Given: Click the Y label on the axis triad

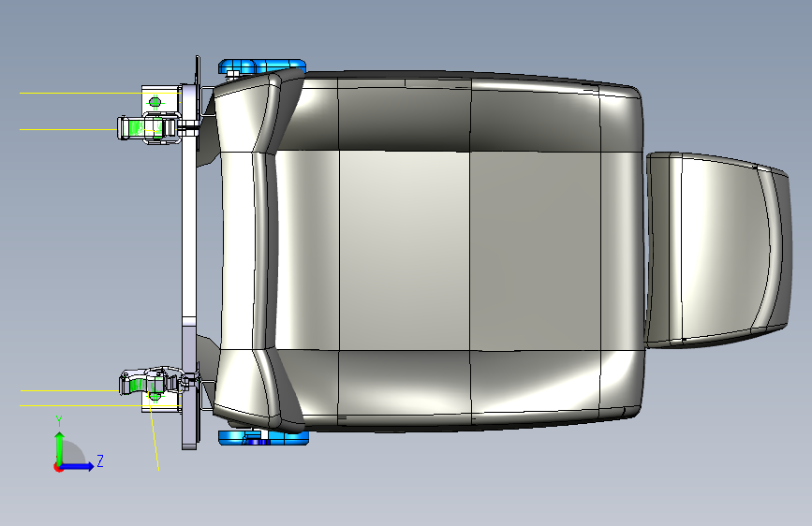Looking at the screenshot, I should (59, 421).
